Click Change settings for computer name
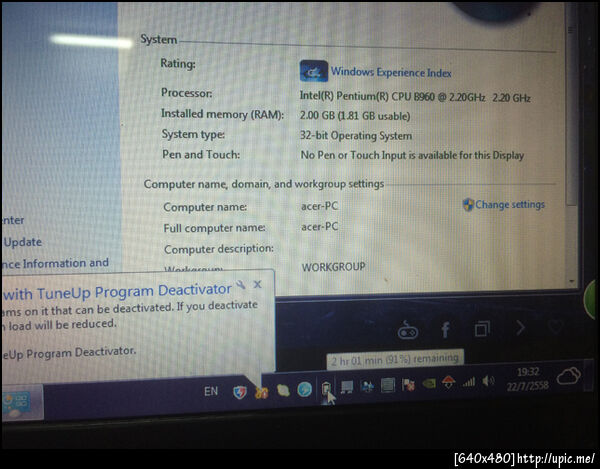 510,204
